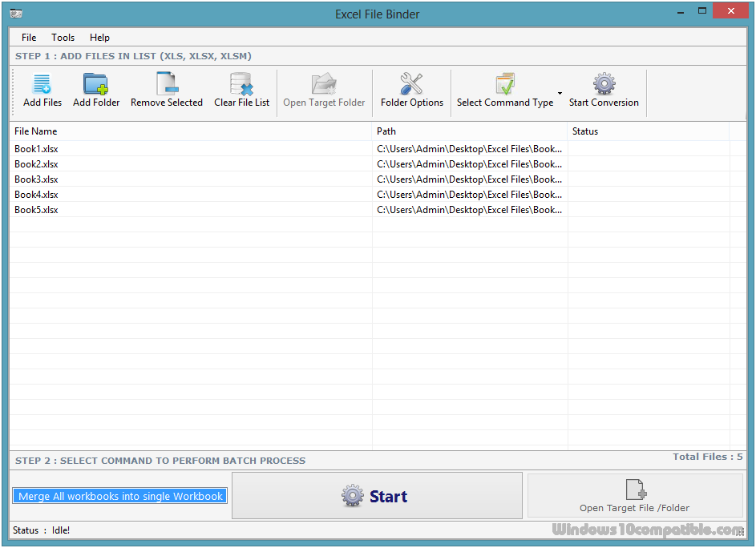756x548 pixels.
Task: Open the Merge All workbooks command dropdown
Action: (120, 496)
